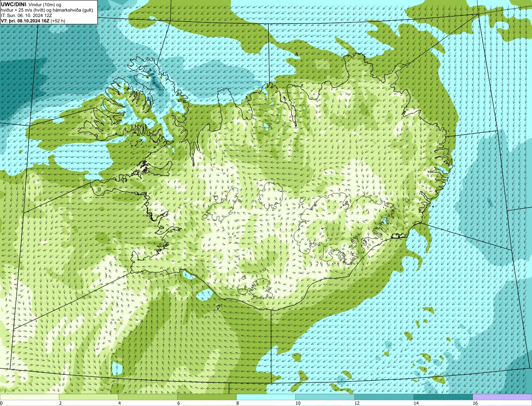Screen dimensions: 532x406
Task: Click the 'hviður > 25 m/s' description line
Action: (x=47, y=10)
